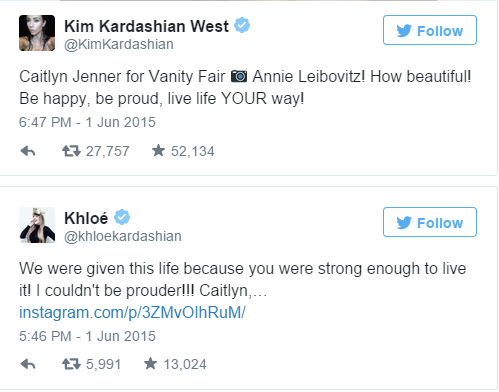Open the @khloekardashian handle
This screenshot has height=392, width=499.
123,236
